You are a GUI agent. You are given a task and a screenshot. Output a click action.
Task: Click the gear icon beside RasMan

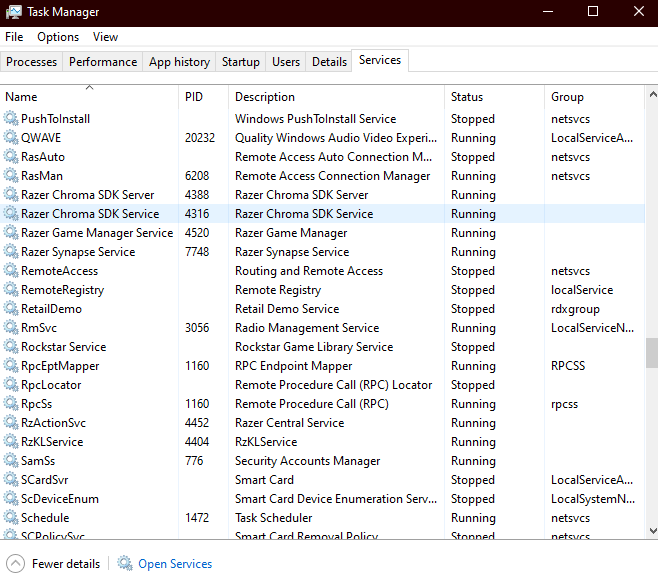click(11, 175)
